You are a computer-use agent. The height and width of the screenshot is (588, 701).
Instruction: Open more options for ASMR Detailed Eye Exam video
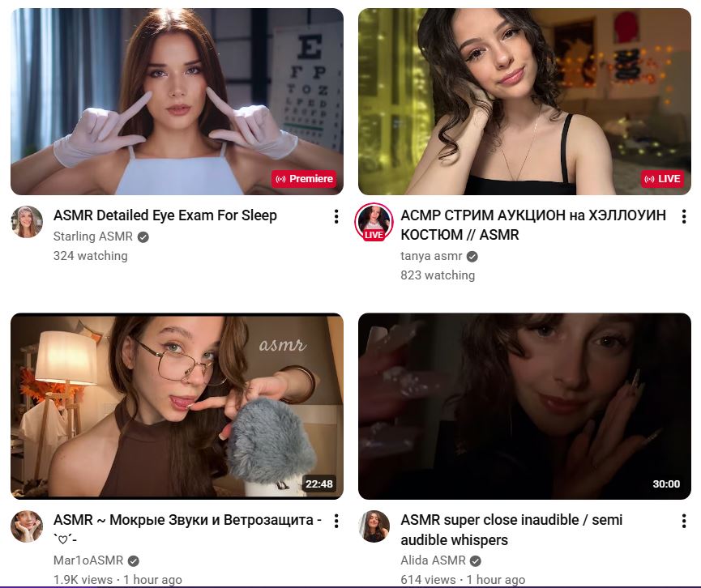(336, 217)
